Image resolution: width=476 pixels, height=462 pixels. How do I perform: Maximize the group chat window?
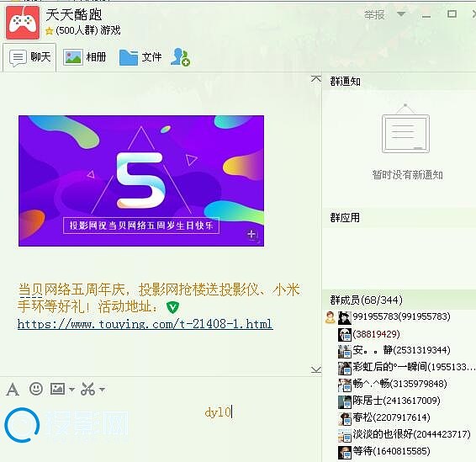point(452,14)
